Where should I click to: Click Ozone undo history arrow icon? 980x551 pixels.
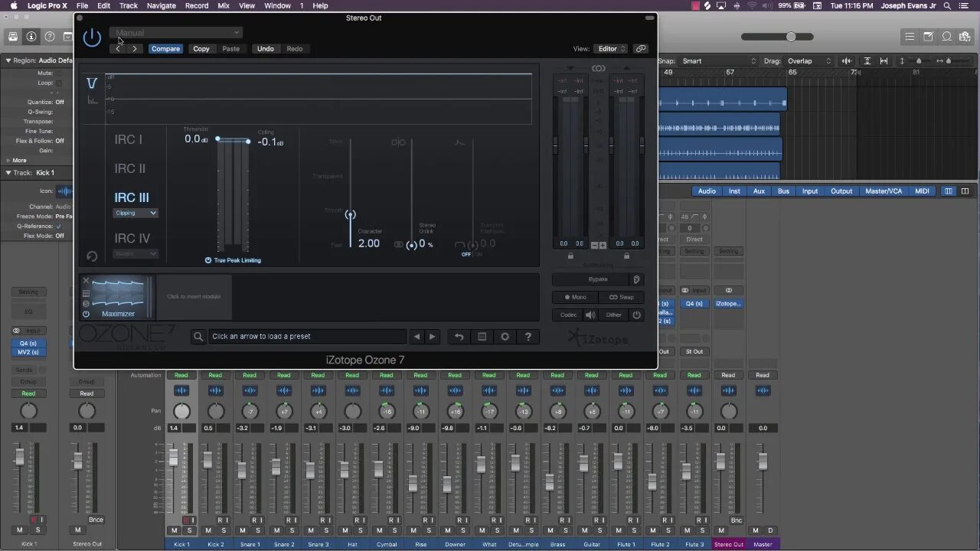459,337
